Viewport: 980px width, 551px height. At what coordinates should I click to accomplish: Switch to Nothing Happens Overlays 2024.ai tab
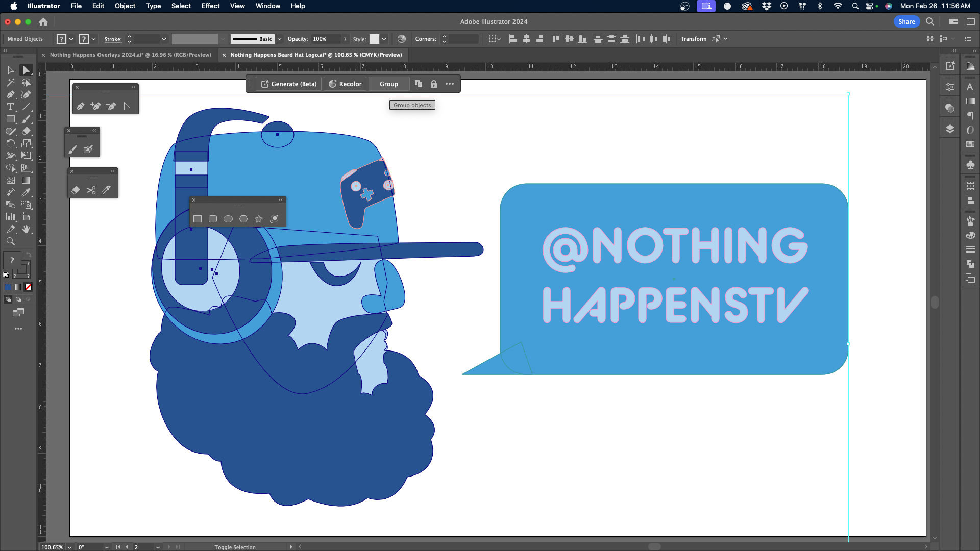(130, 55)
